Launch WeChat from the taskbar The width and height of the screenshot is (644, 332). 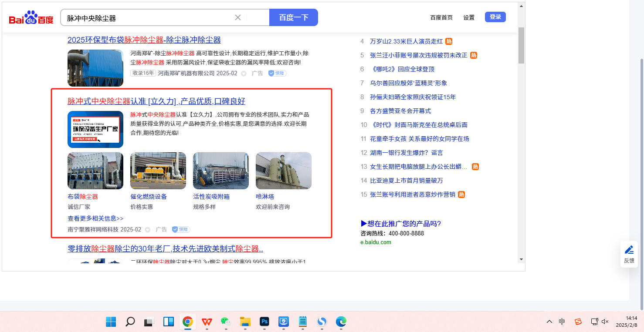pos(225,322)
